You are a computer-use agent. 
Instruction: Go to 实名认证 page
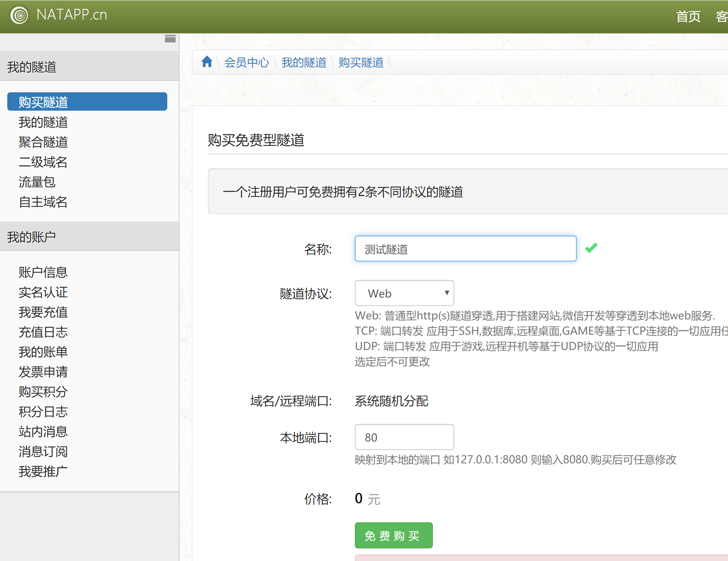click(x=43, y=292)
